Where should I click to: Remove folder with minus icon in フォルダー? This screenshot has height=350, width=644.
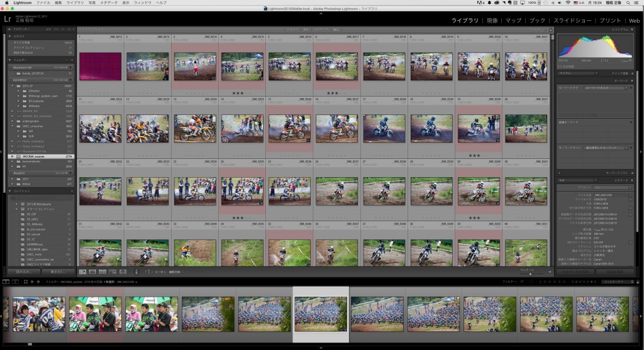click(x=67, y=60)
